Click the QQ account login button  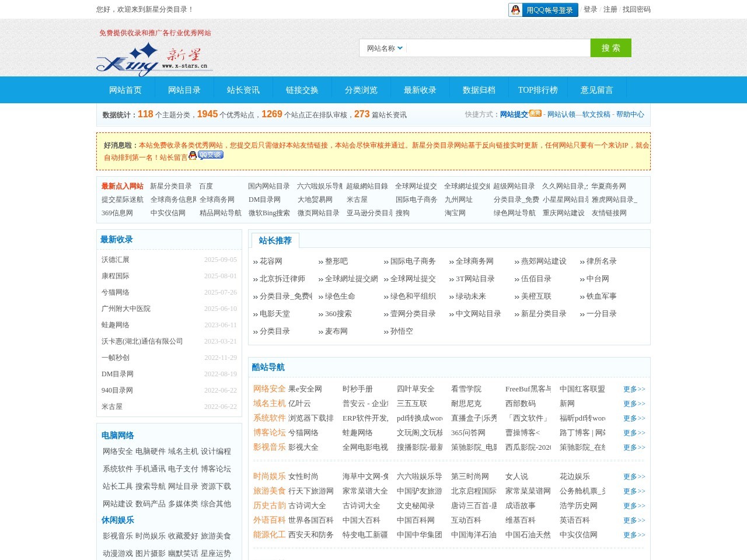[x=543, y=10]
